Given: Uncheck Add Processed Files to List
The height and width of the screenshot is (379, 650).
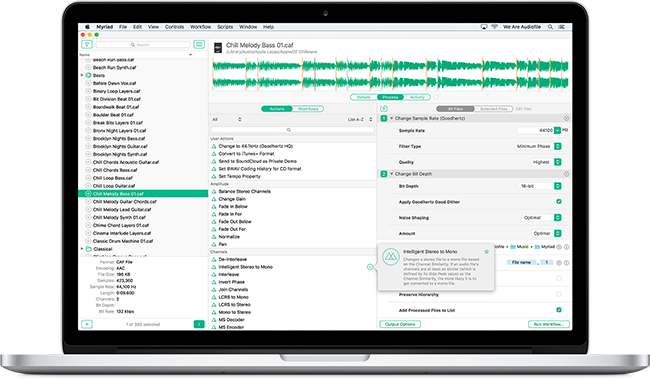Looking at the screenshot, I should pos(559,310).
